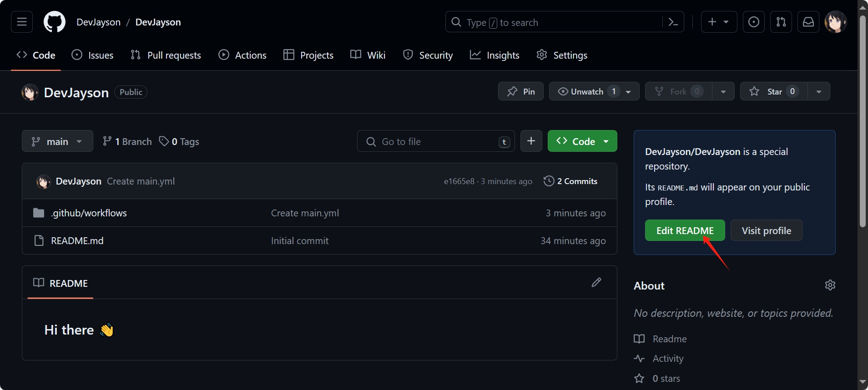
Task: Open the Issues inbox icon in the header
Action: click(x=754, y=22)
